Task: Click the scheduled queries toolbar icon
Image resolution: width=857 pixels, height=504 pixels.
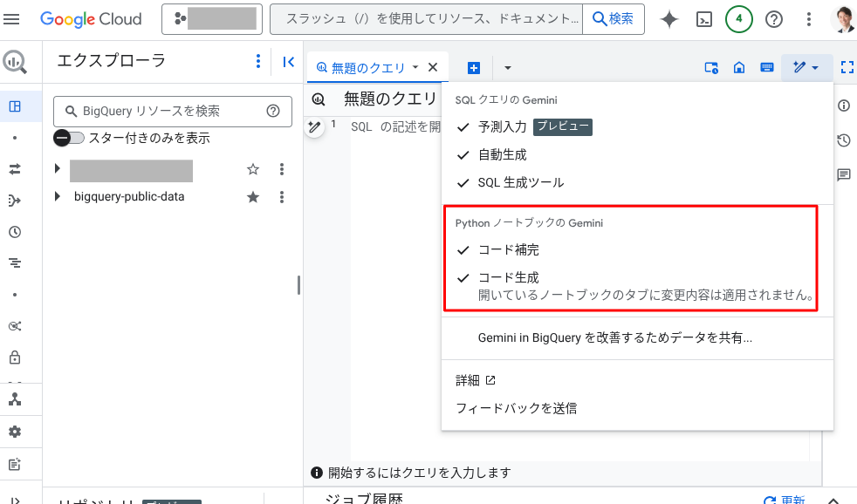Action: [711, 68]
